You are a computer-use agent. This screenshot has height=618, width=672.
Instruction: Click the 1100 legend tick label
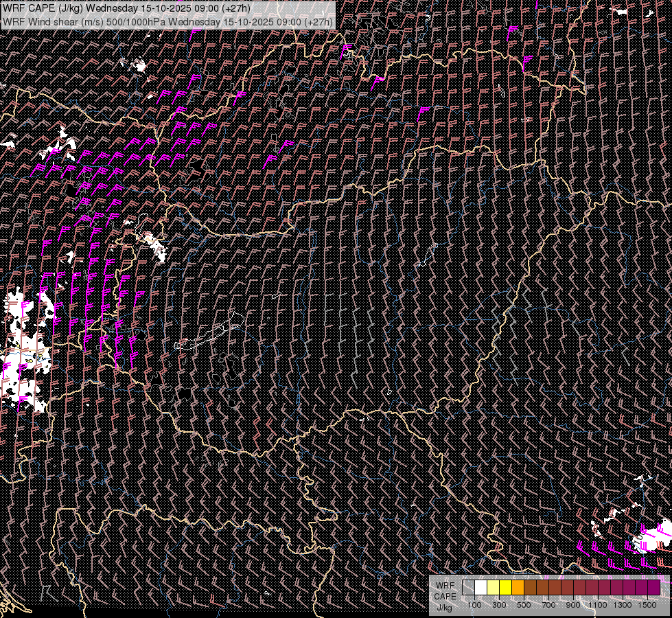coord(598,605)
